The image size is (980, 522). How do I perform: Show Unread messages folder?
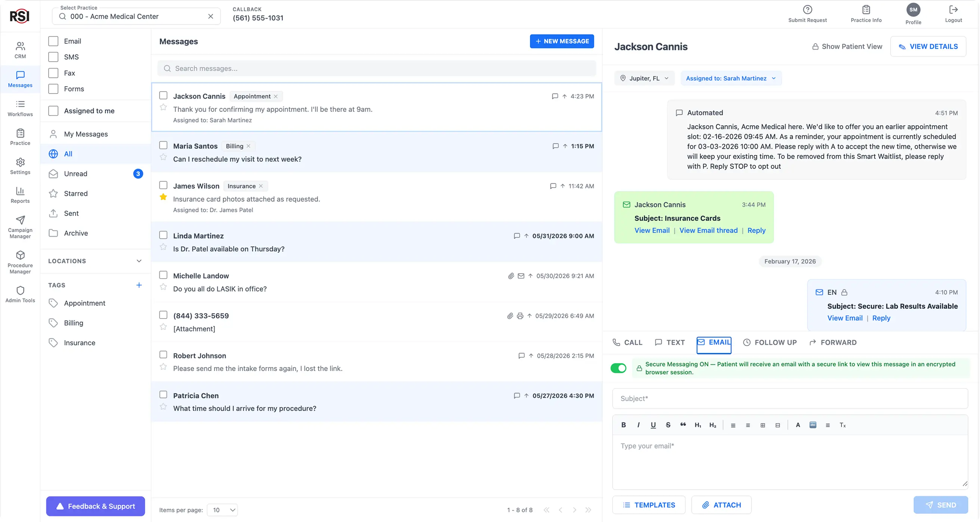pyautogui.click(x=95, y=174)
